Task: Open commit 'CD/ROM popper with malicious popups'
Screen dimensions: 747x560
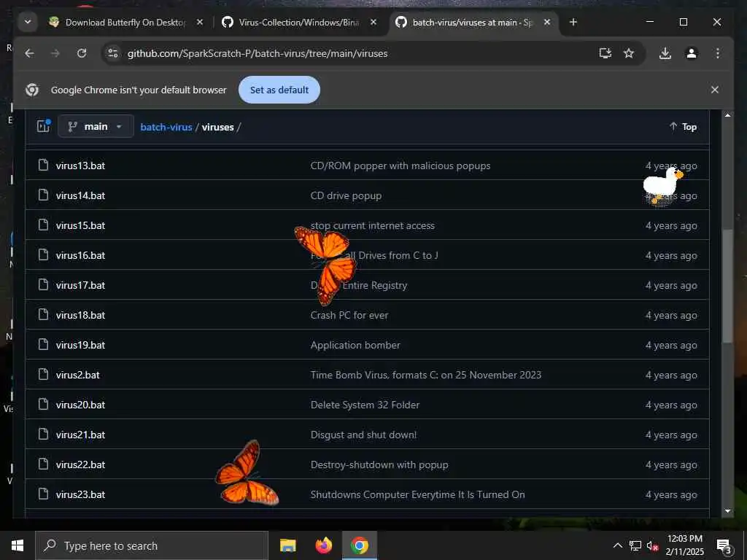Action: coord(400,166)
